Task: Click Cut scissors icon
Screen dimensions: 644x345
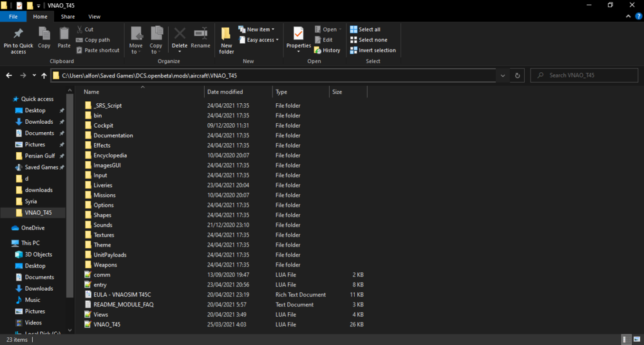Action: click(80, 30)
